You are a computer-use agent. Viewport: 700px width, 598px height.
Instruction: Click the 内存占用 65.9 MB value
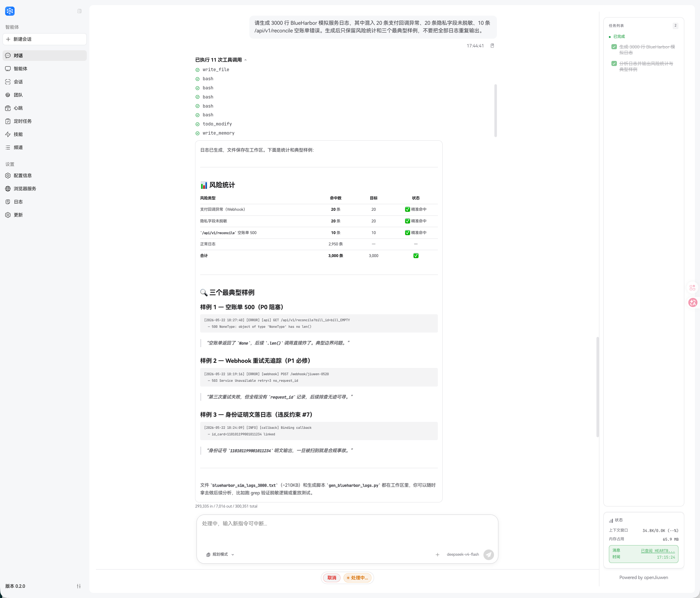670,539
